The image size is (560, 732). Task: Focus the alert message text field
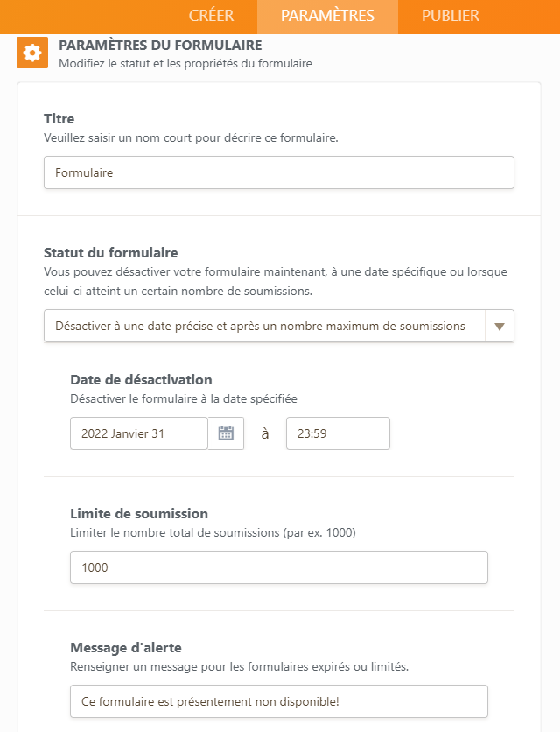coord(278,701)
